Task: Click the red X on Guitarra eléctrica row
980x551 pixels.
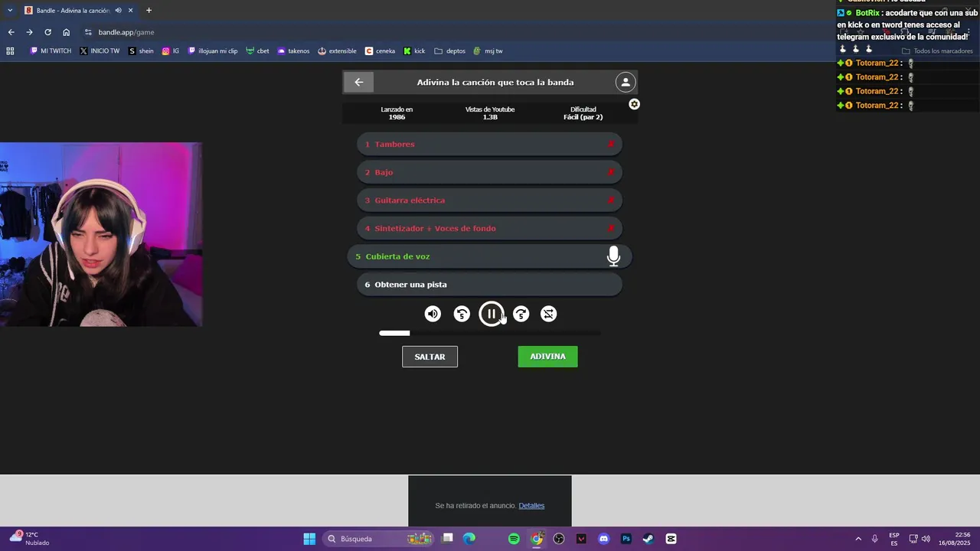Action: (611, 201)
